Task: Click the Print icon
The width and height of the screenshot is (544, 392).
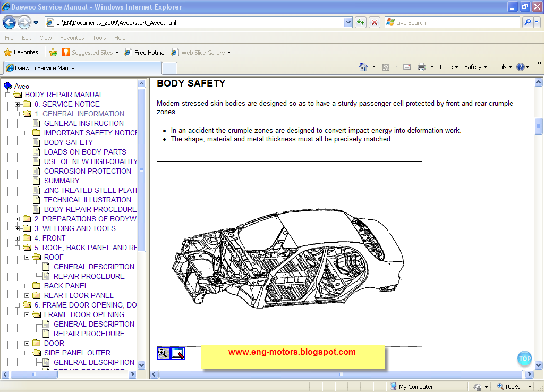Action: (421, 67)
